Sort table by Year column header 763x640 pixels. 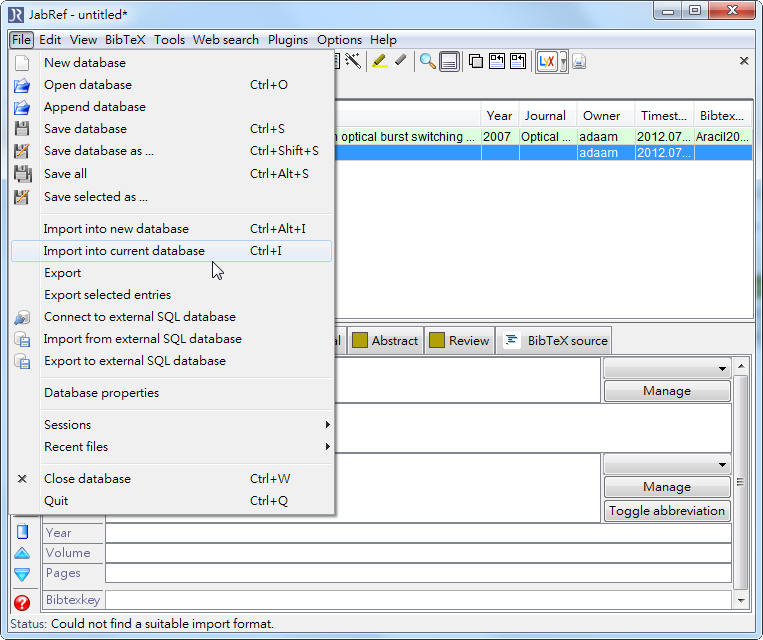coord(500,116)
